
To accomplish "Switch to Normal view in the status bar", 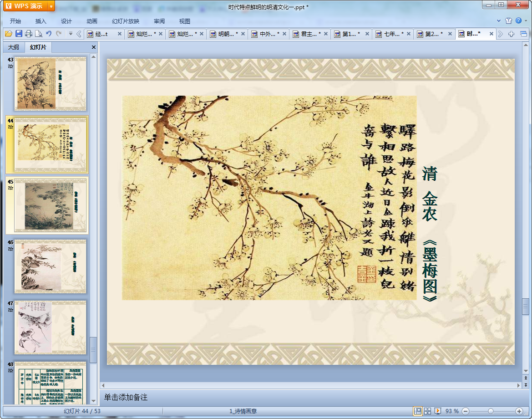I will (418, 411).
